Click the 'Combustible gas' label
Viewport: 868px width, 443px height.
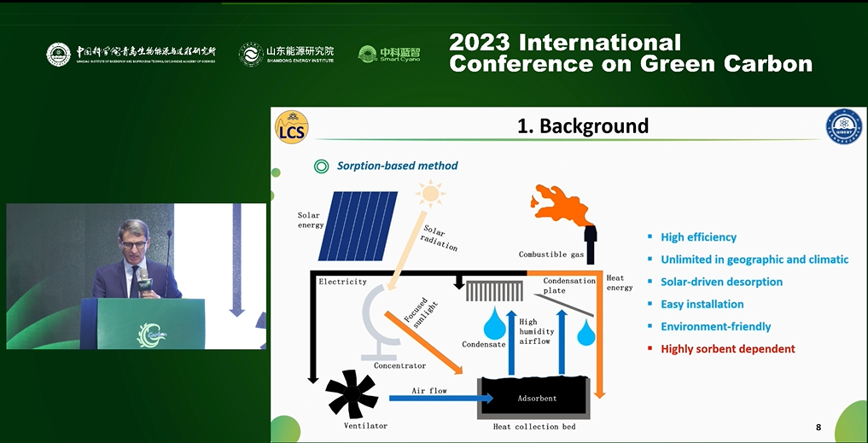click(x=551, y=254)
